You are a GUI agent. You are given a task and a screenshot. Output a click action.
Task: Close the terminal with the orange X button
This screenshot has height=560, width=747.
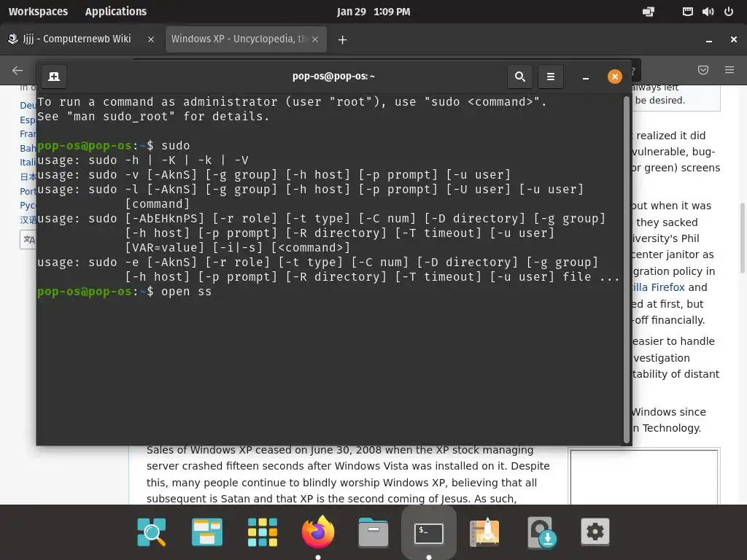pyautogui.click(x=614, y=76)
